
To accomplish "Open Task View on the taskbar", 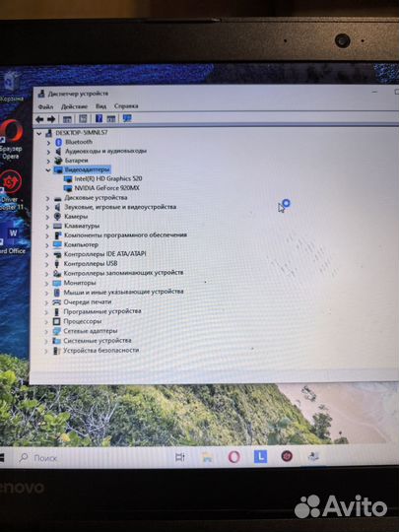I will pyautogui.click(x=180, y=457).
